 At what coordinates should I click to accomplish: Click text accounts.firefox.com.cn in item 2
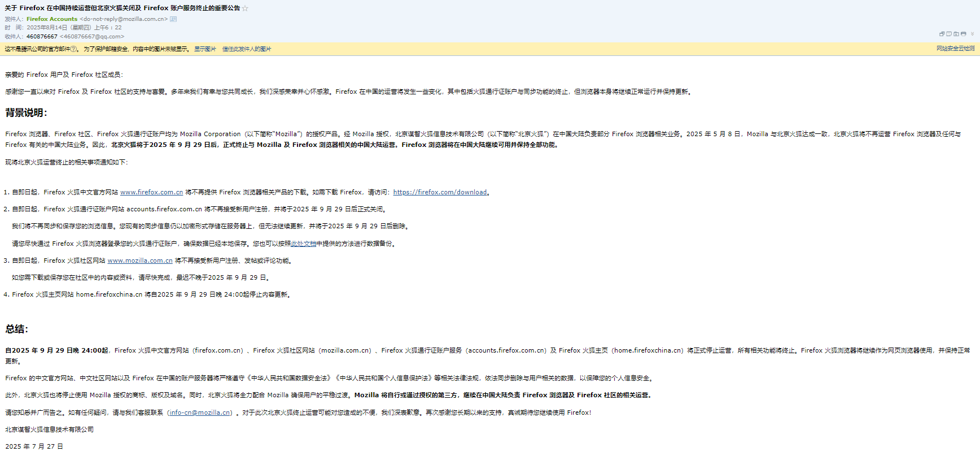pyautogui.click(x=164, y=209)
